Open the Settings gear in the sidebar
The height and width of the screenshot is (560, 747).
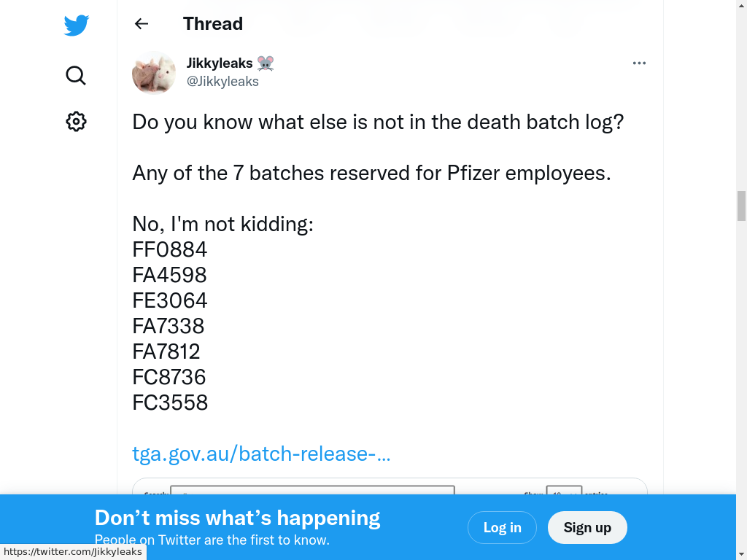76,121
